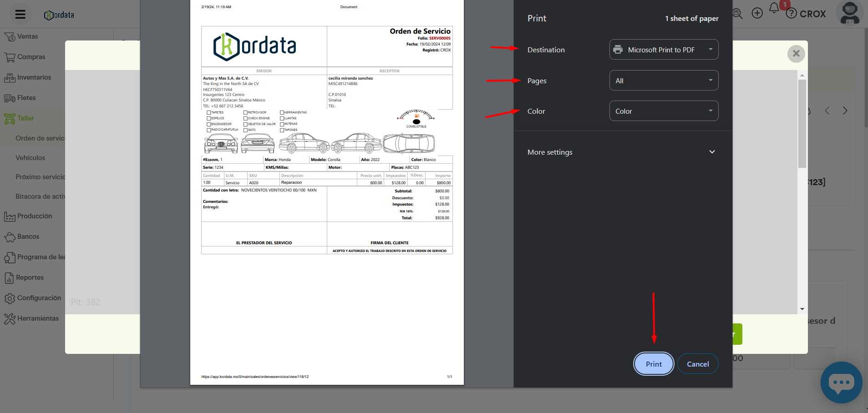The width and height of the screenshot is (868, 413).
Task: Open the Compras menu
Action: [x=31, y=57]
